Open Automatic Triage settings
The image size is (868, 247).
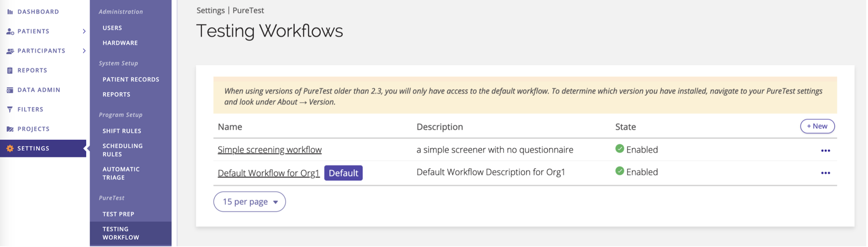[x=121, y=173]
